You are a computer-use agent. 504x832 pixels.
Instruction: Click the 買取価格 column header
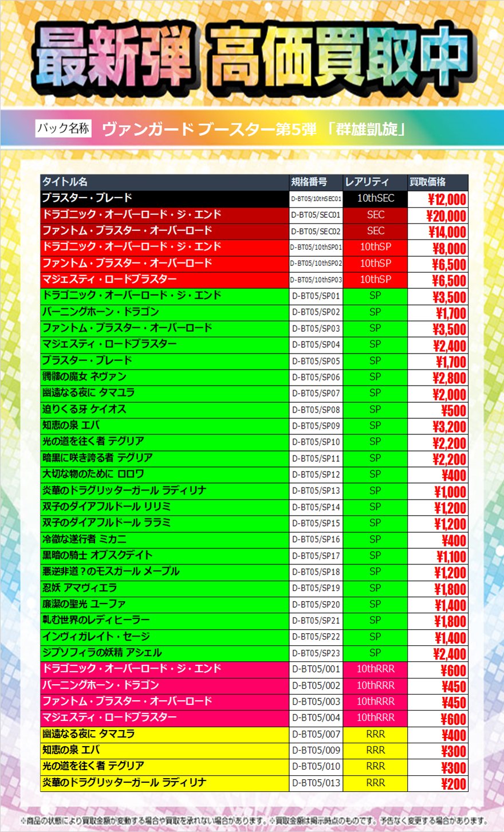coord(427,182)
